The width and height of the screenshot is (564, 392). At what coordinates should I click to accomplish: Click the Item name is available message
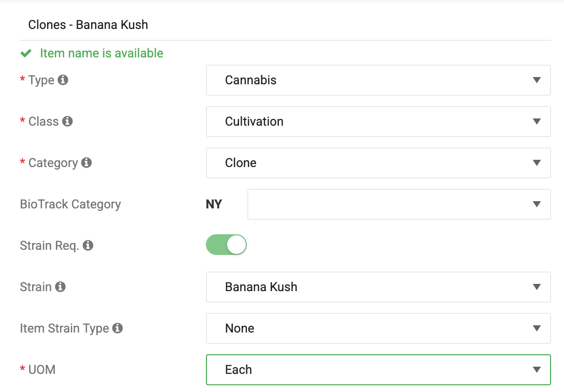click(101, 53)
